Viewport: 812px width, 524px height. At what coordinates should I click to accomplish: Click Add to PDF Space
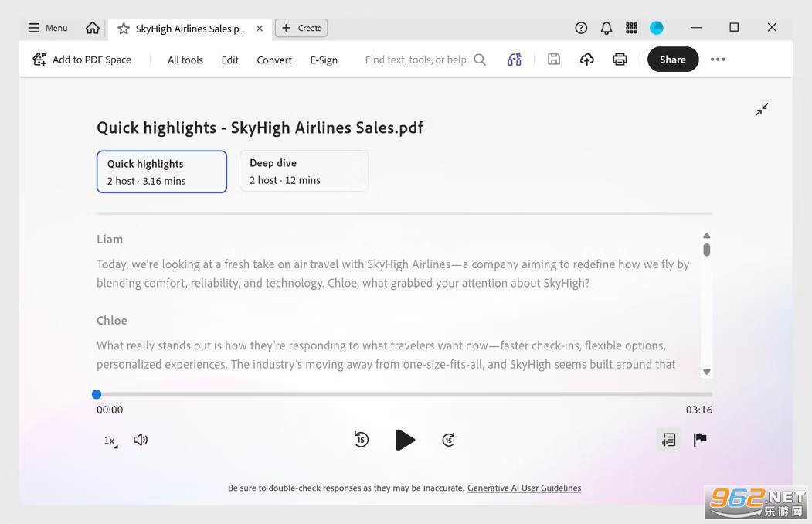coord(82,60)
